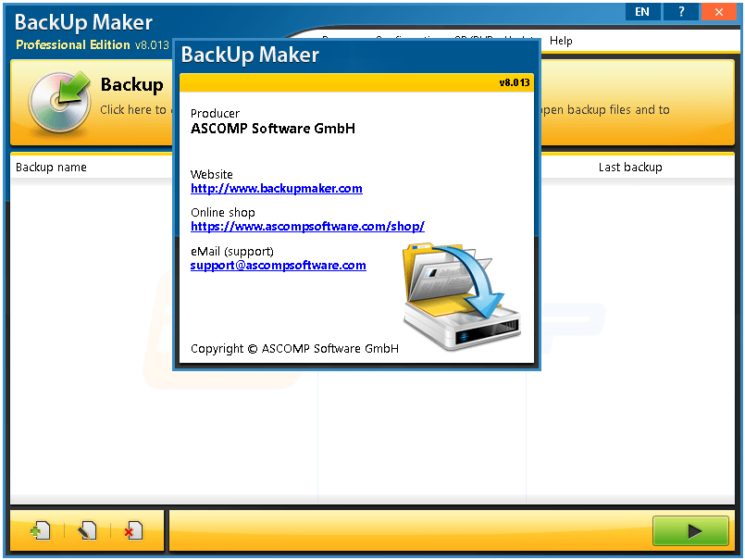Follow the ascompsoftware.com shop link

click(307, 226)
